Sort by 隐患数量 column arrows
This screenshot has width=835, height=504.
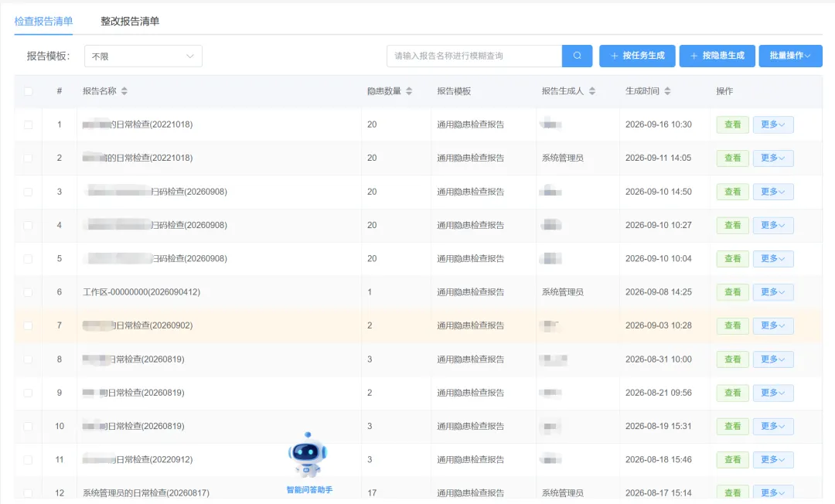point(409,91)
